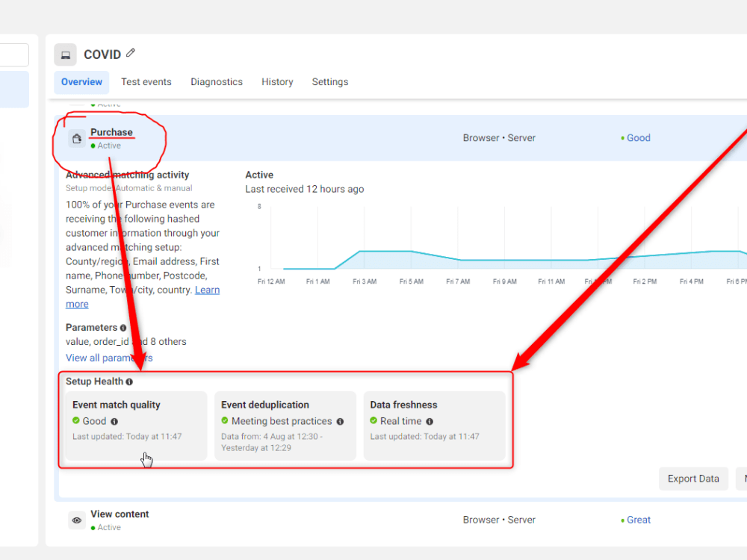This screenshot has width=747, height=560.
Task: Click the Fri 3 AM axis label
Action: point(365,282)
